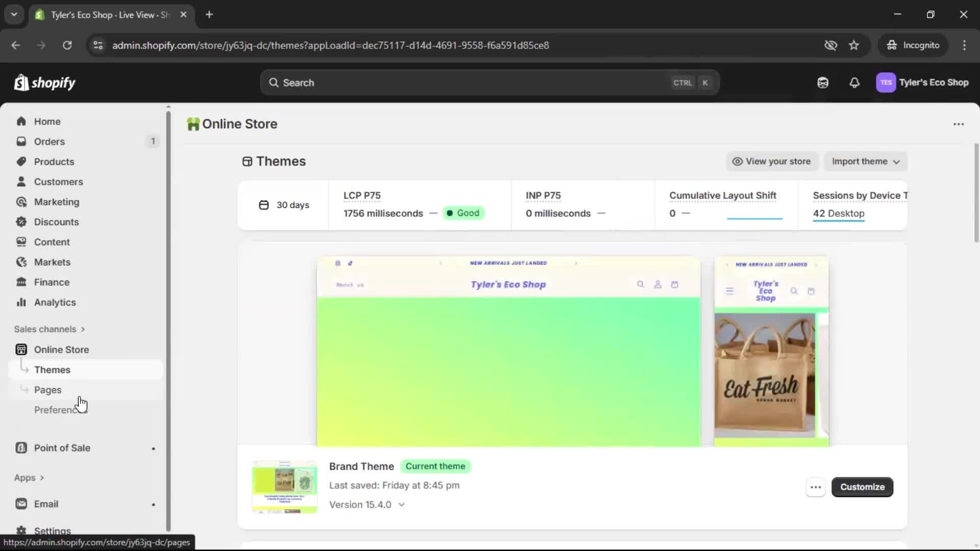Click the Customize button

(x=863, y=487)
